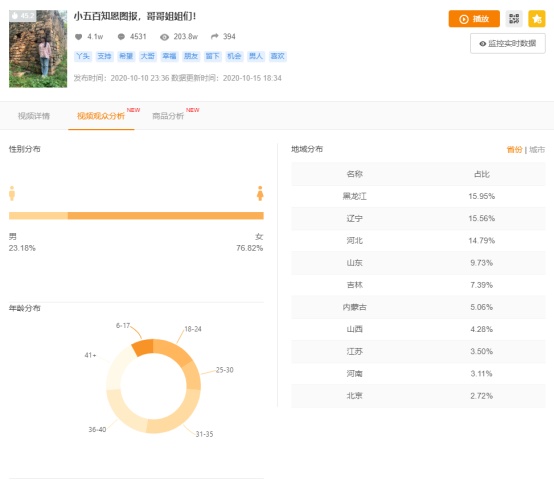Open the video thumbnail image
The height and width of the screenshot is (494, 554).
pos(38,49)
